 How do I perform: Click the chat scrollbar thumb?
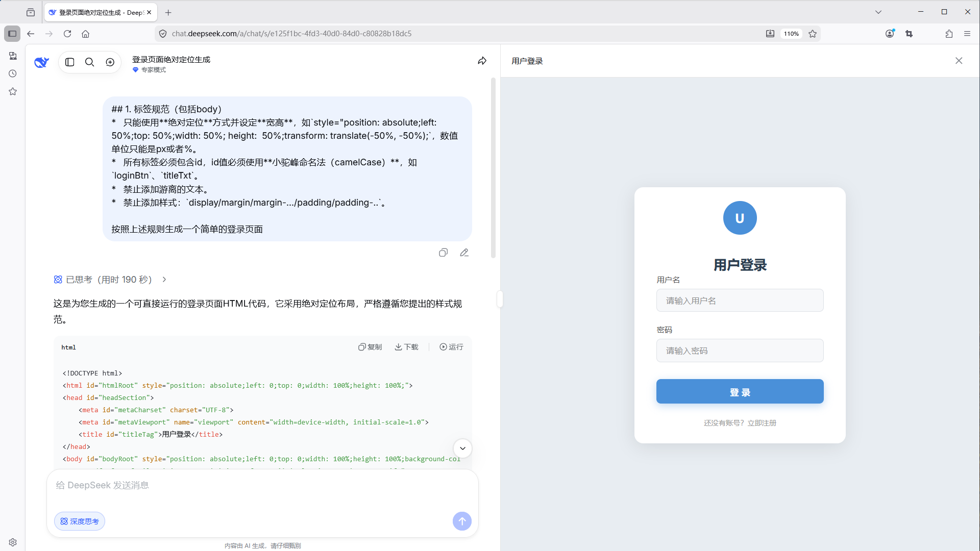coord(493,168)
